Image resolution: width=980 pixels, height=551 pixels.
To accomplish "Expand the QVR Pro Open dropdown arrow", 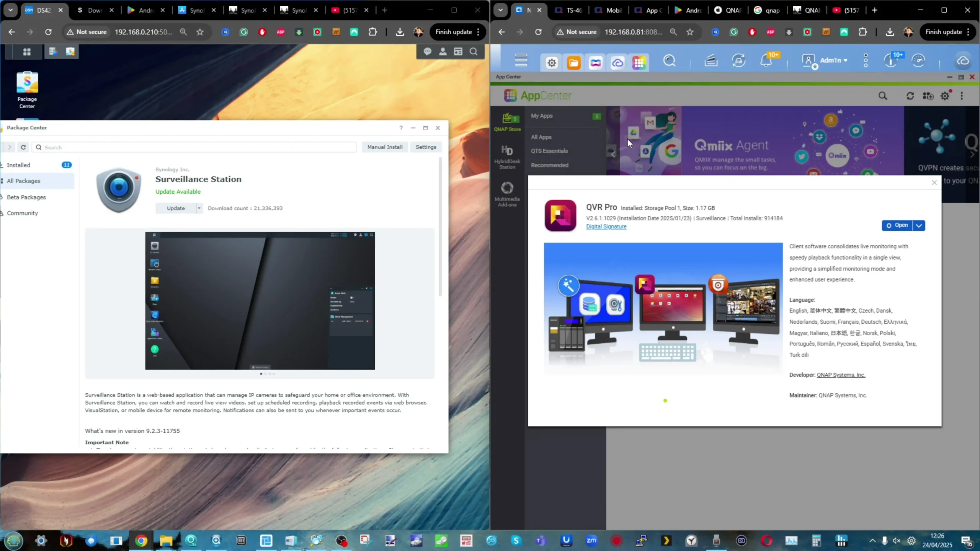I will 919,226.
